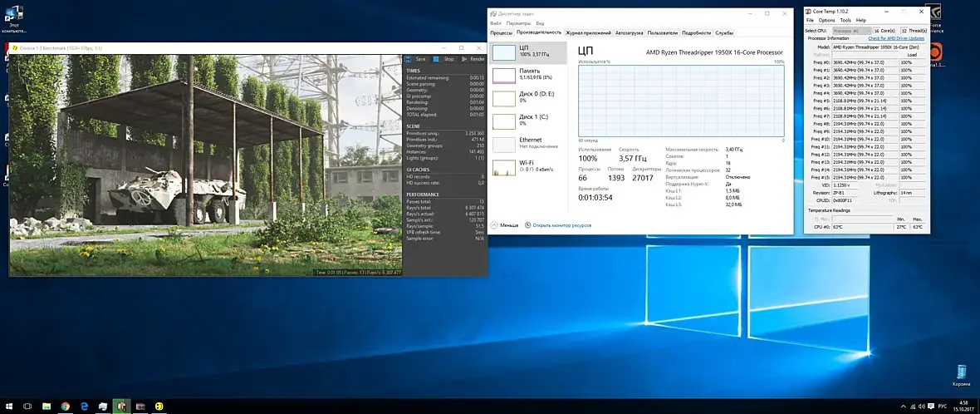Click the Task Manager icon in the taskbar
This screenshot has width=980, height=414.
102,407
